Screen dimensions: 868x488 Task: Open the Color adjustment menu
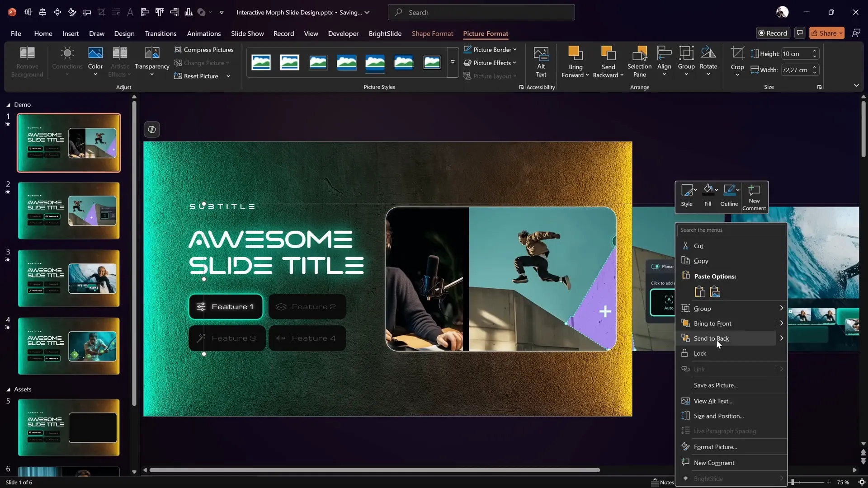pyautogui.click(x=95, y=62)
